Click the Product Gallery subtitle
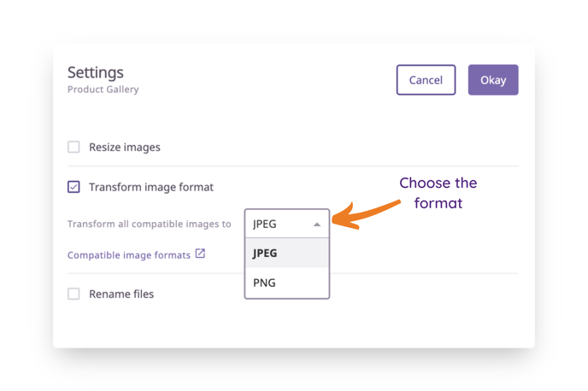Screen dimensions: 588x391 (x=103, y=90)
